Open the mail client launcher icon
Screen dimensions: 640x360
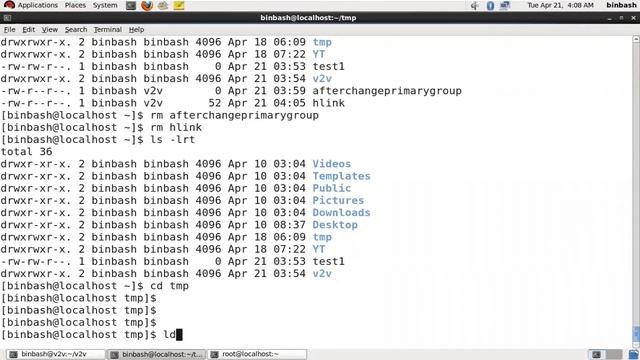[162, 5]
